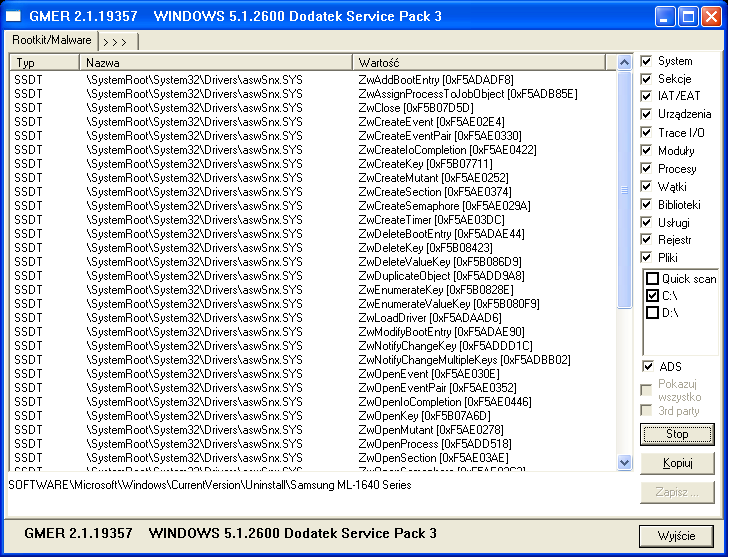The width and height of the screenshot is (729, 558).
Task: Select the ZwEnumerateValueKey row
Action: click(313, 304)
